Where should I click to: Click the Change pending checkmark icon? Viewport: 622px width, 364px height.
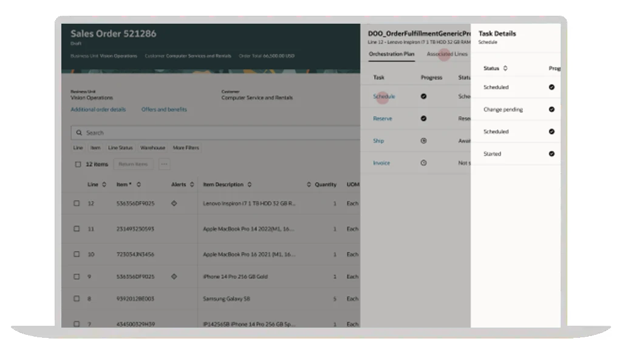tap(552, 110)
